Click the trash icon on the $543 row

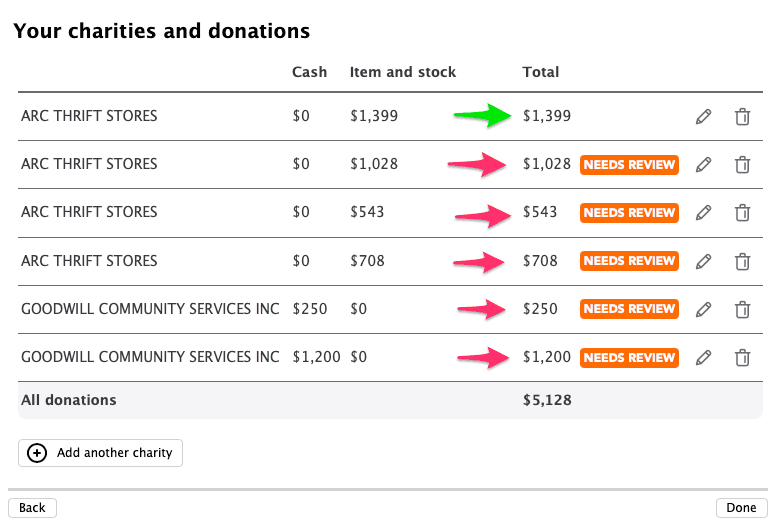pyautogui.click(x=742, y=213)
